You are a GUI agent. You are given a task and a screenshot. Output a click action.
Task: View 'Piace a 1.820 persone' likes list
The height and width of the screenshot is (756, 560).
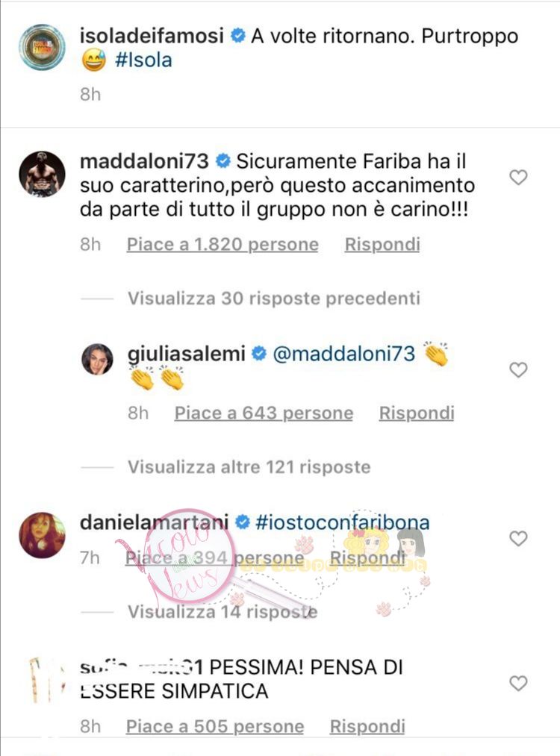pos(223,245)
